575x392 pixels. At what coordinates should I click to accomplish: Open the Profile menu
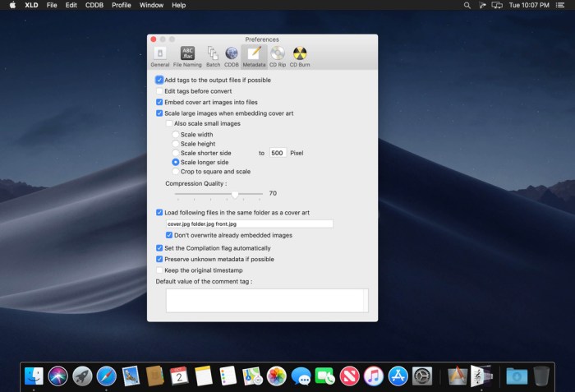(121, 5)
